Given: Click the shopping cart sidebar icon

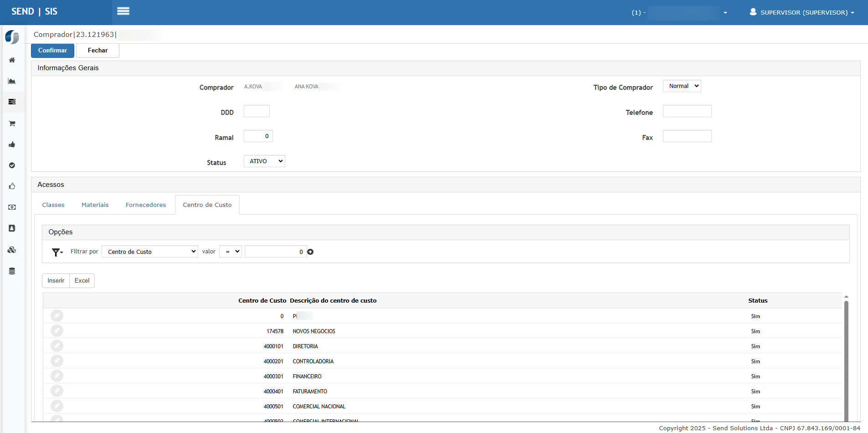Looking at the screenshot, I should (12, 124).
